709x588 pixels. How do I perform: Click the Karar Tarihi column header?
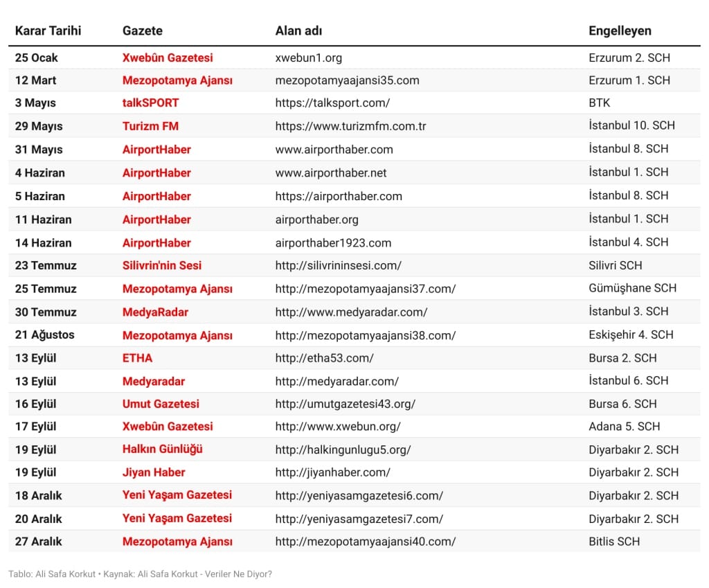pos(48,30)
